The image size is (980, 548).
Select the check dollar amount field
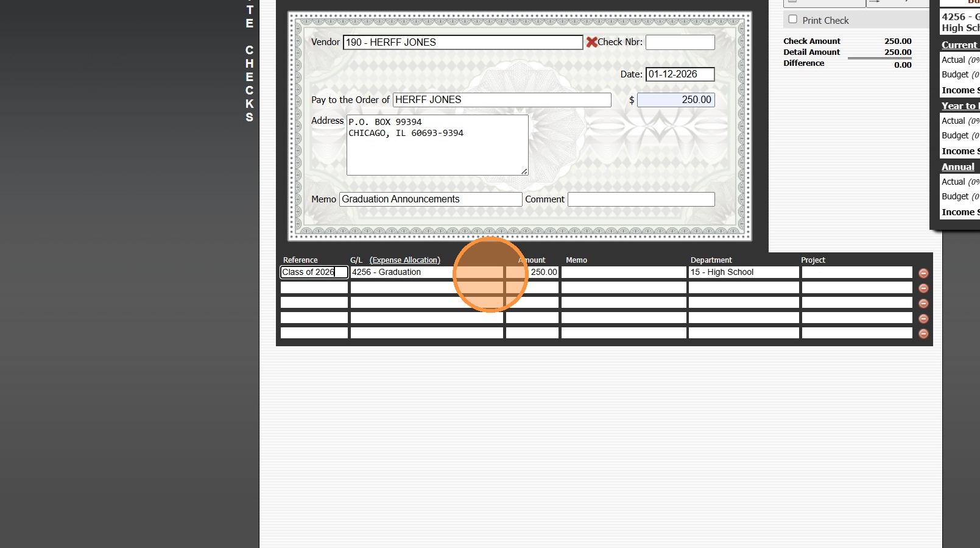point(675,100)
